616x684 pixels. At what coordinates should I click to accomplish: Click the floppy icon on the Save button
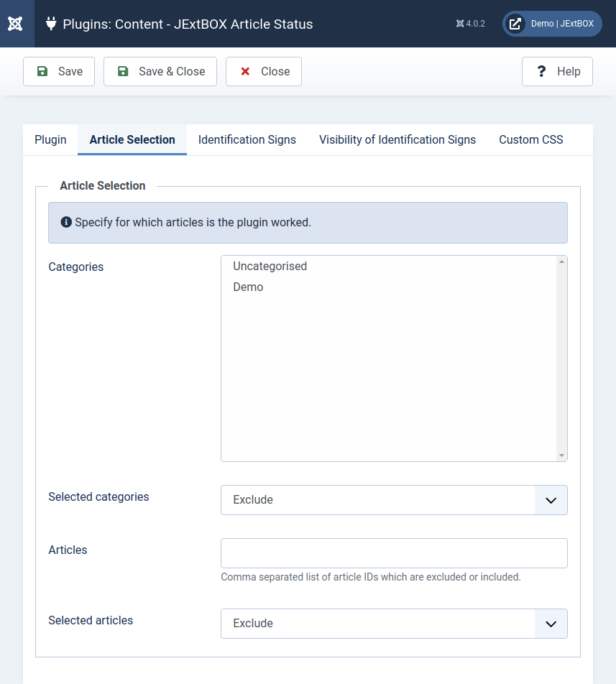coord(42,71)
